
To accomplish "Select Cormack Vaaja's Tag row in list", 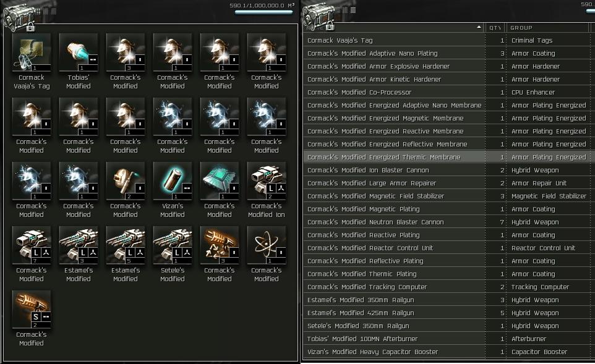I will click(x=449, y=40).
